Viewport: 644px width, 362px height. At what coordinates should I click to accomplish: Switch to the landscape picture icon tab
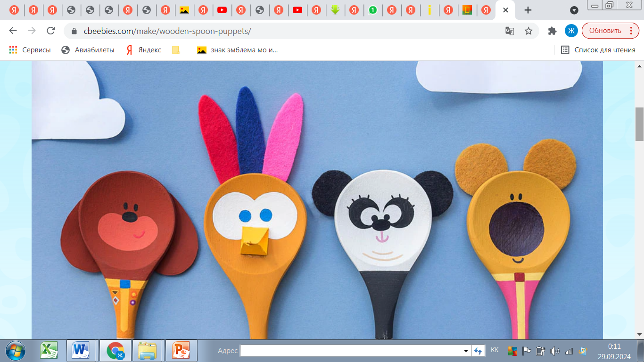point(184,10)
